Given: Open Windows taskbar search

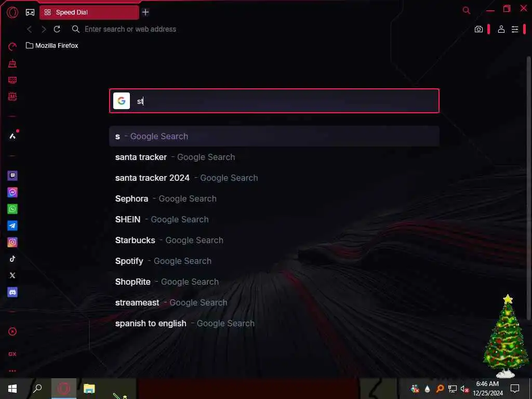Looking at the screenshot, I should coord(37,389).
